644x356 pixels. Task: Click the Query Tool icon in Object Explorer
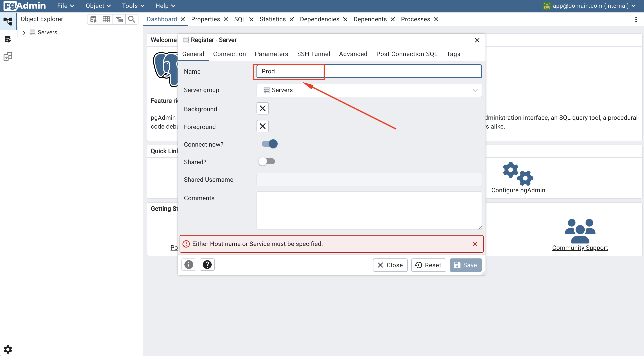point(93,19)
